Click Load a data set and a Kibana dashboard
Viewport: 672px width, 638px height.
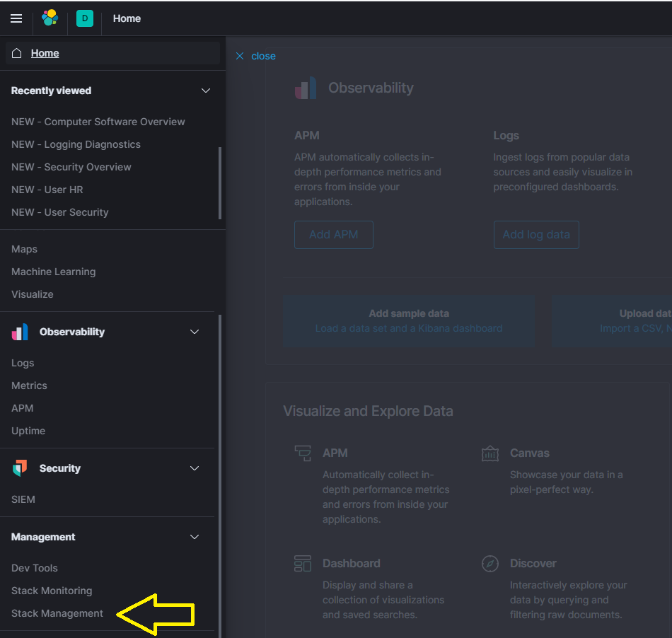click(409, 329)
